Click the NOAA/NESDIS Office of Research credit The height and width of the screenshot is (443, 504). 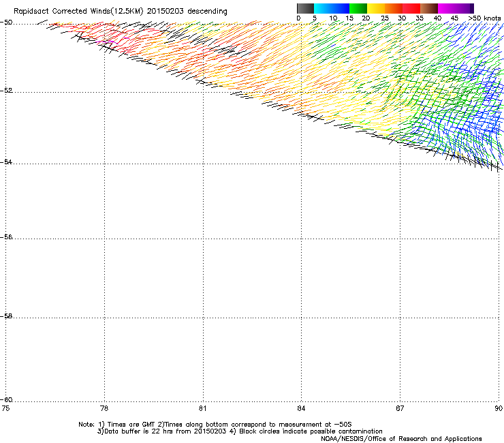401,439
